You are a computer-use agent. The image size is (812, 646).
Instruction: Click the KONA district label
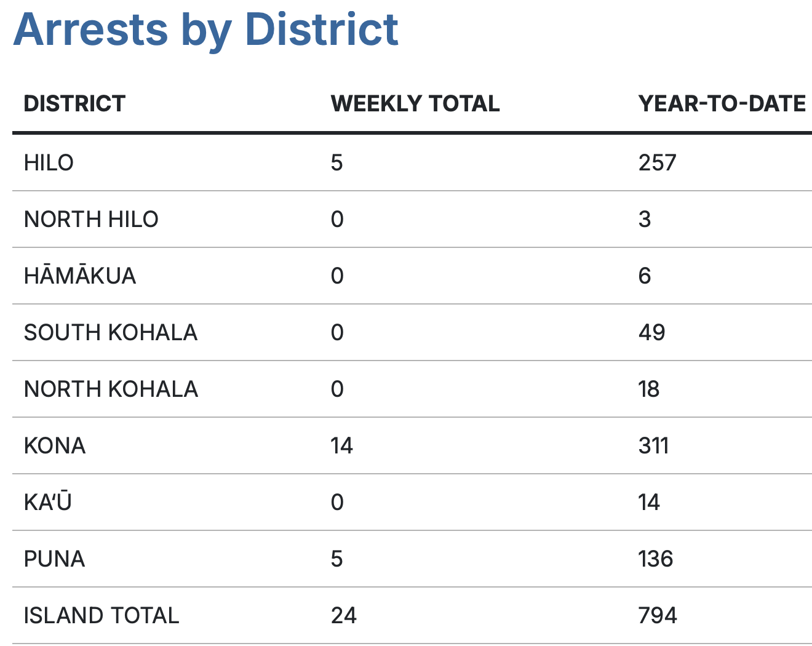pos(55,446)
